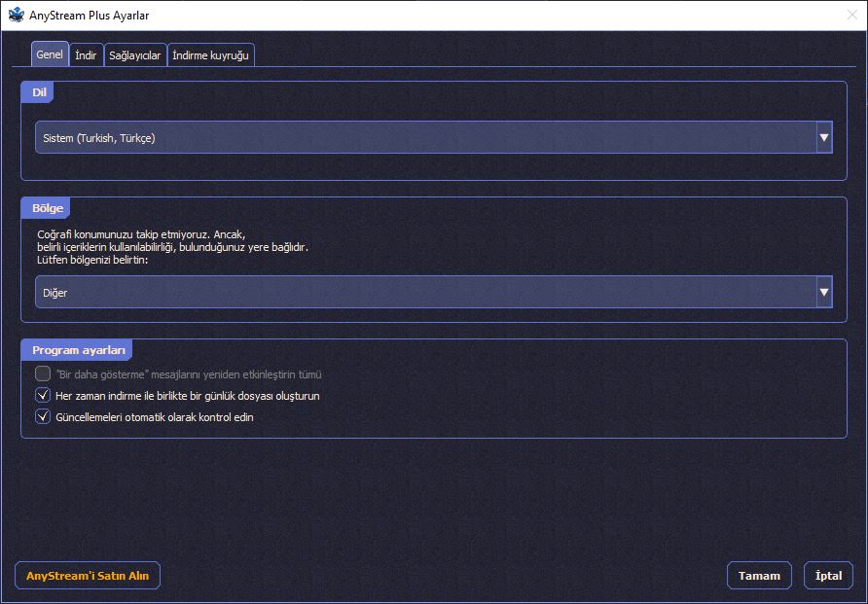
Task: Cancel with the İptal button
Action: [x=828, y=576]
